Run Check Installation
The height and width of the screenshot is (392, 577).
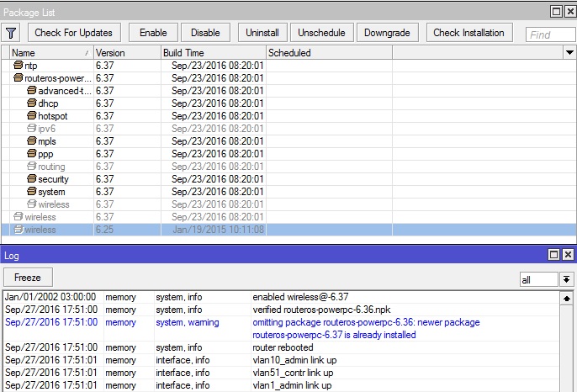click(x=469, y=33)
